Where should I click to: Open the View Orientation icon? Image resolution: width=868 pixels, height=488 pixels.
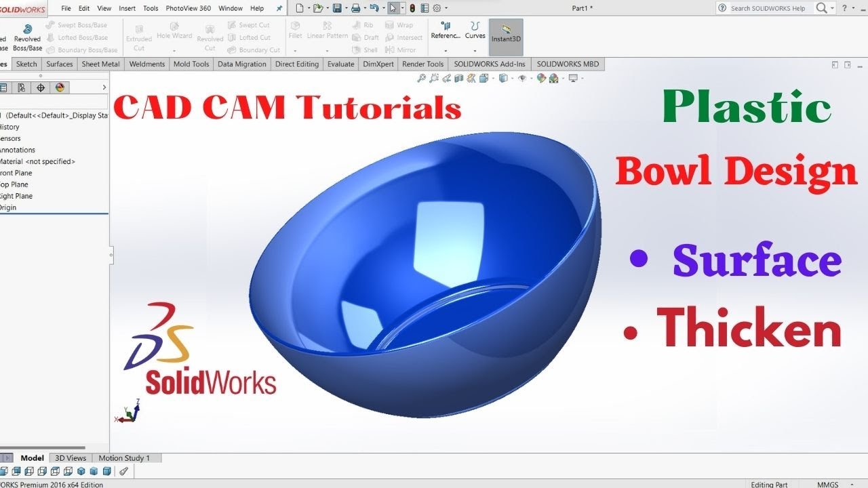[x=484, y=78]
